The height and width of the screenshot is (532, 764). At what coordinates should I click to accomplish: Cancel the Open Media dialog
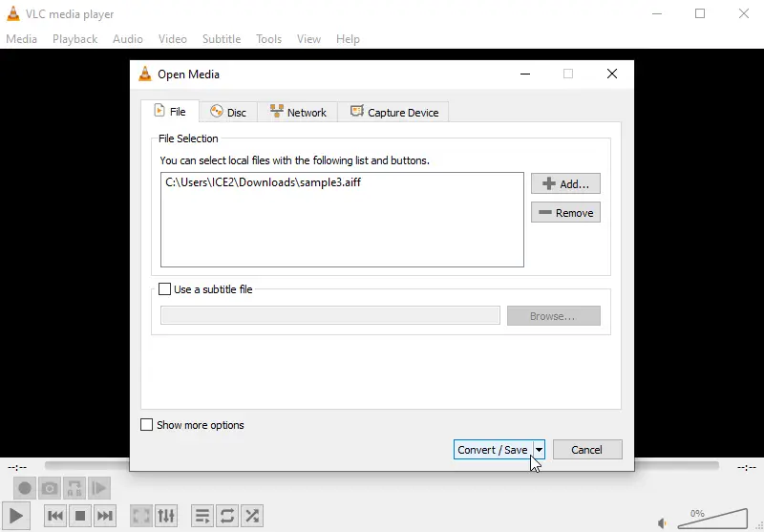(x=587, y=450)
